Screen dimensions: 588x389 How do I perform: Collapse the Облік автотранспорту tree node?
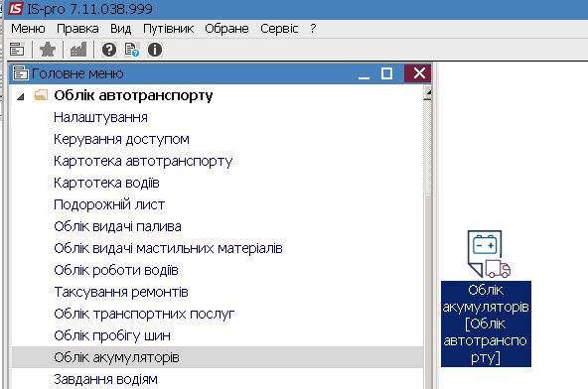pos(21,96)
